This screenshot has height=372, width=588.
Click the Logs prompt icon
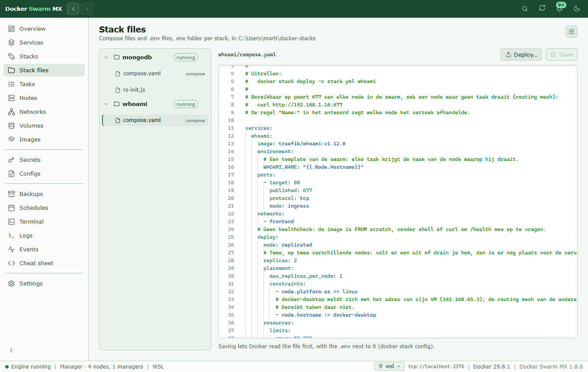[x=12, y=235]
